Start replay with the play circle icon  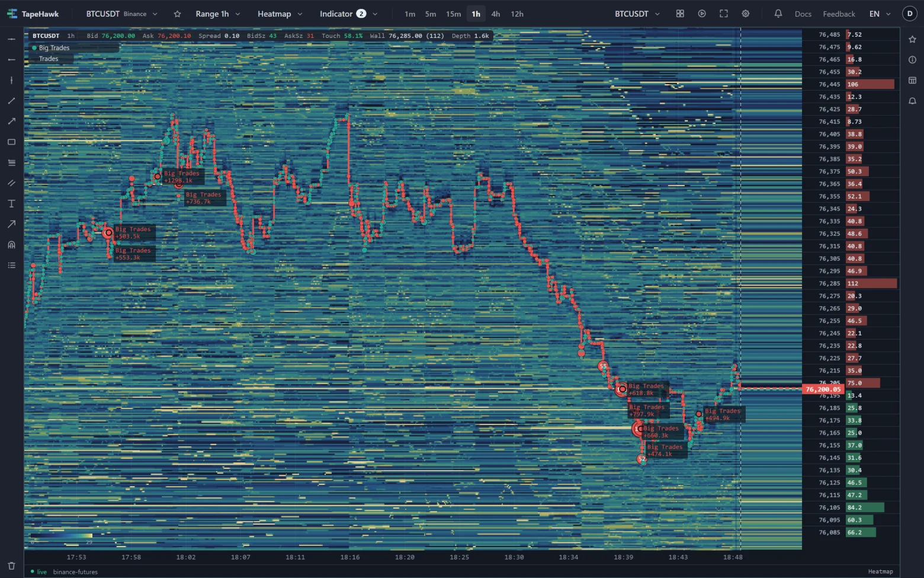click(702, 14)
